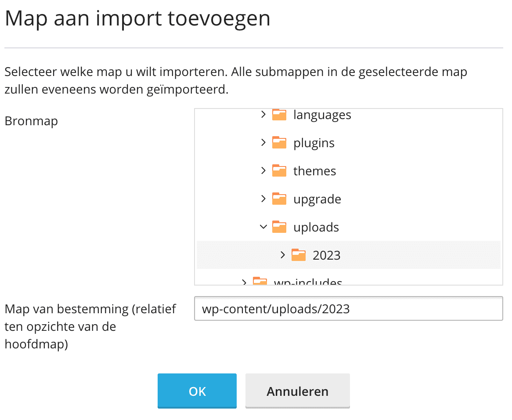512x420 pixels.
Task: Click the uploads folder icon
Action: 279,227
